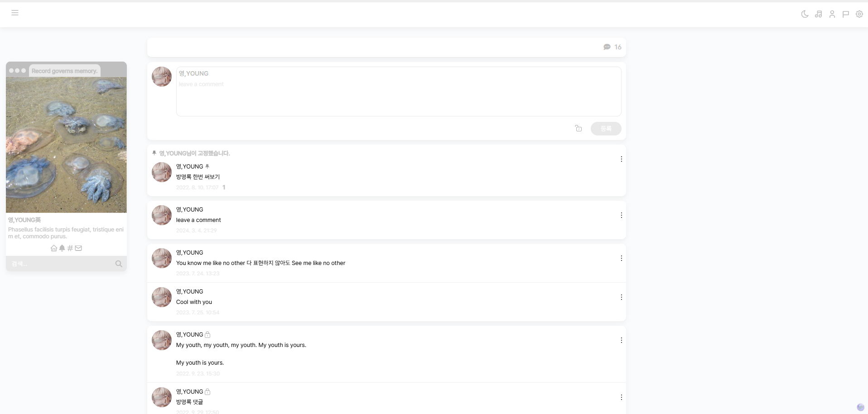Screen dimensions: 868x414
Task: Open the hamburger menu
Action: tap(15, 13)
